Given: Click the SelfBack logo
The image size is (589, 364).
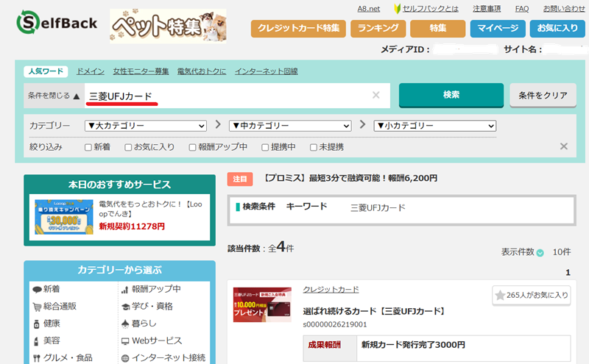Looking at the screenshot, I should (x=57, y=23).
